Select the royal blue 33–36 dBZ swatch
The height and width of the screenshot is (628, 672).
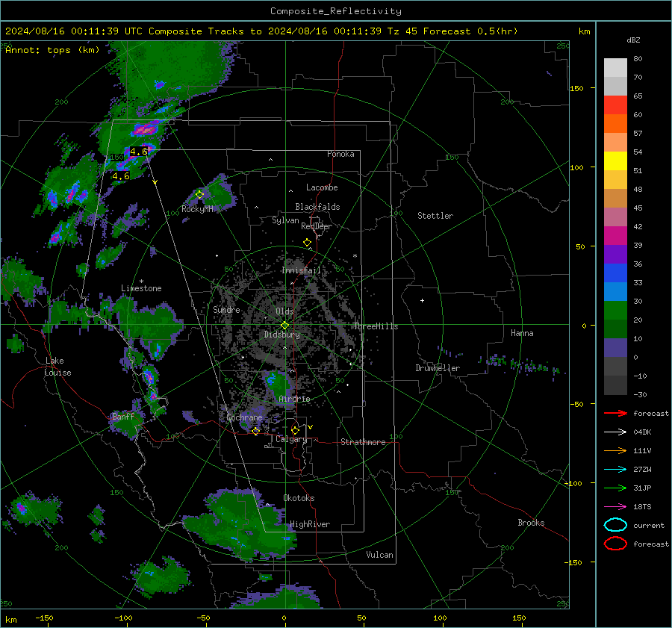(615, 273)
